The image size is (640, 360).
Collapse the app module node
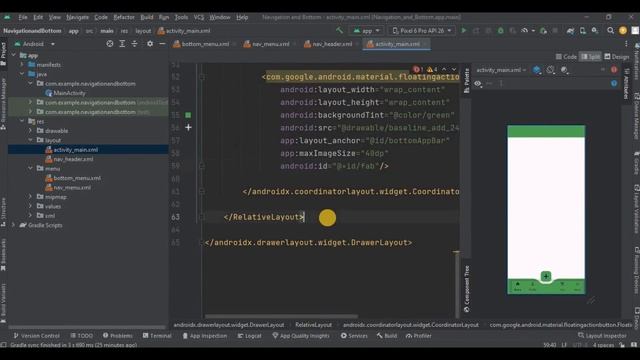point(14,55)
